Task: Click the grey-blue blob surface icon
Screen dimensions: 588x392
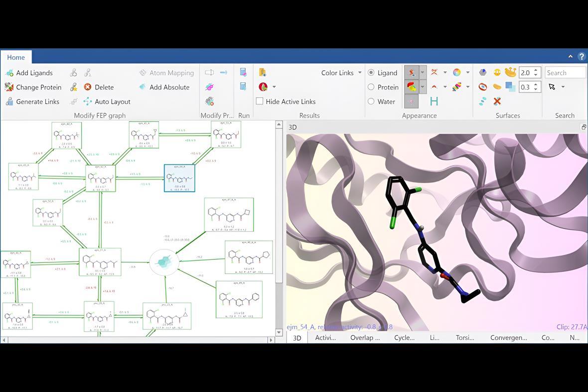Action: 483,72
